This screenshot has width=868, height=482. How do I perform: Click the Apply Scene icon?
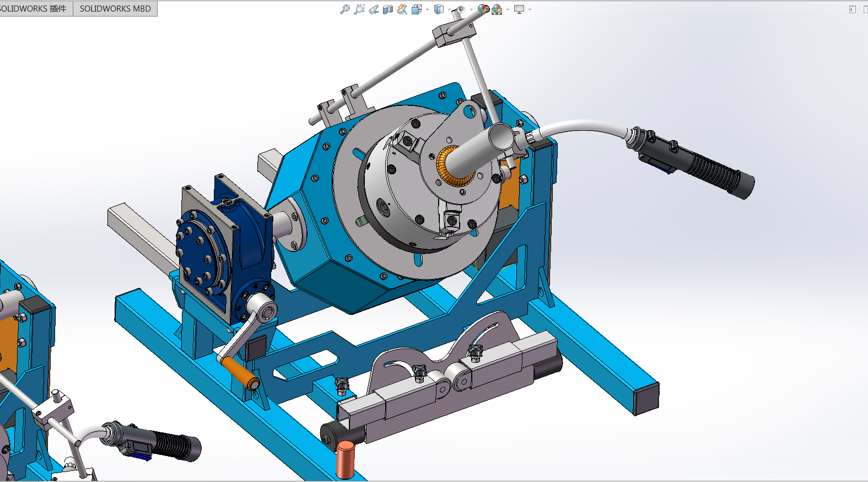click(497, 9)
